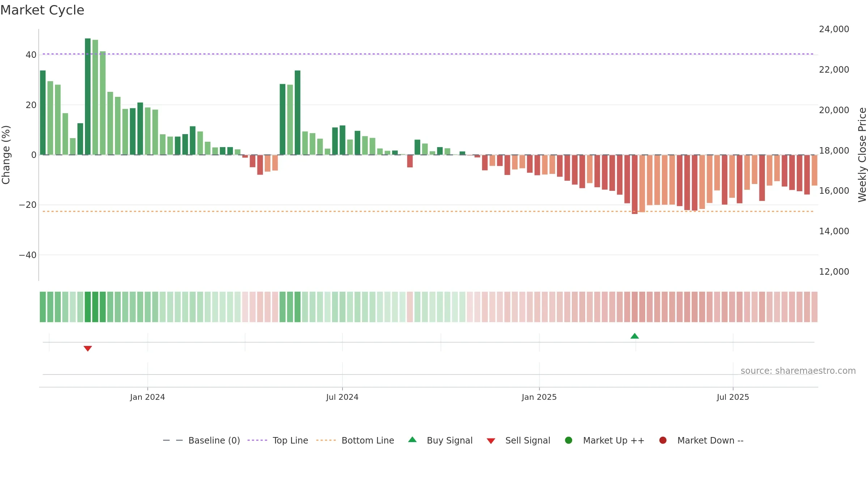The image size is (868, 488).
Task: Click the Jul 2025 axis label
Action: point(733,397)
